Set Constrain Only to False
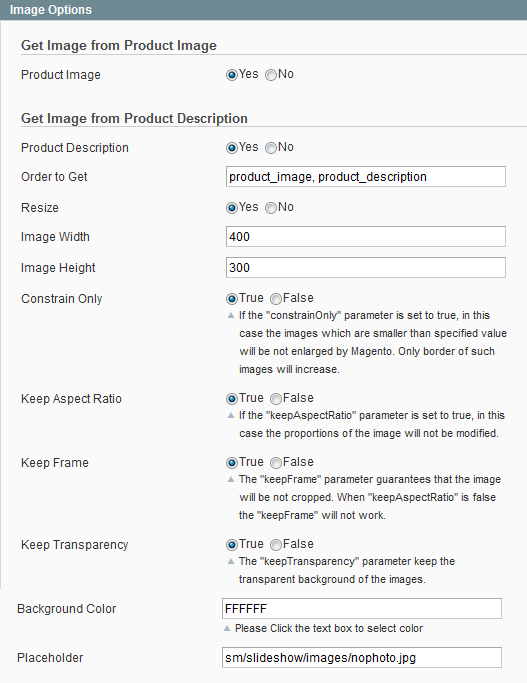The height and width of the screenshot is (683, 527). (x=276, y=299)
